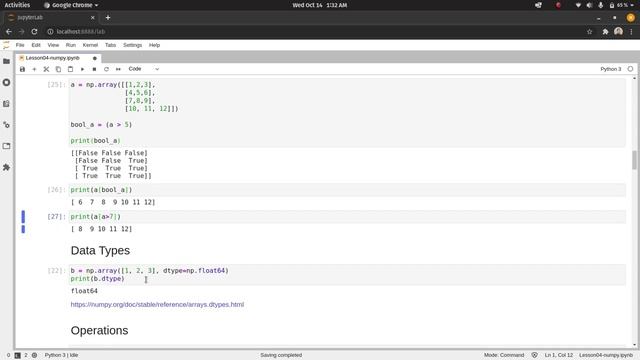The width and height of the screenshot is (640, 360).
Task: Restart kernel and run all cells
Action: pos(118,69)
